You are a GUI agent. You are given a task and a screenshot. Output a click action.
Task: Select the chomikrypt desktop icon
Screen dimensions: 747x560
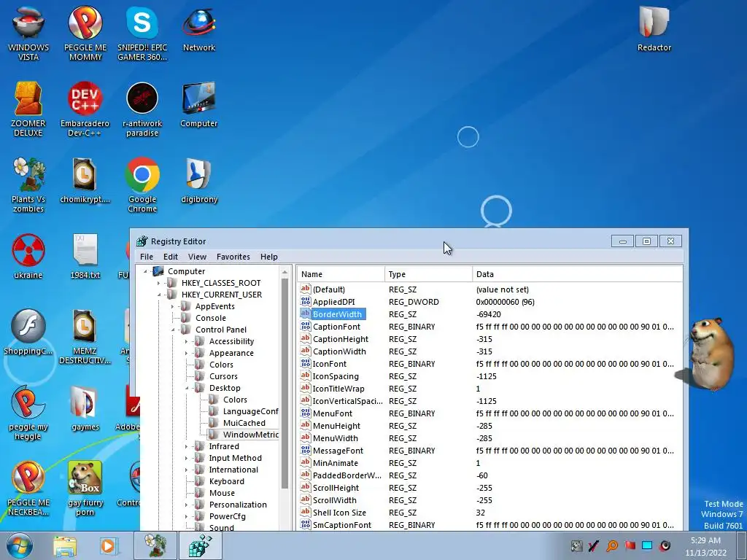(x=85, y=181)
